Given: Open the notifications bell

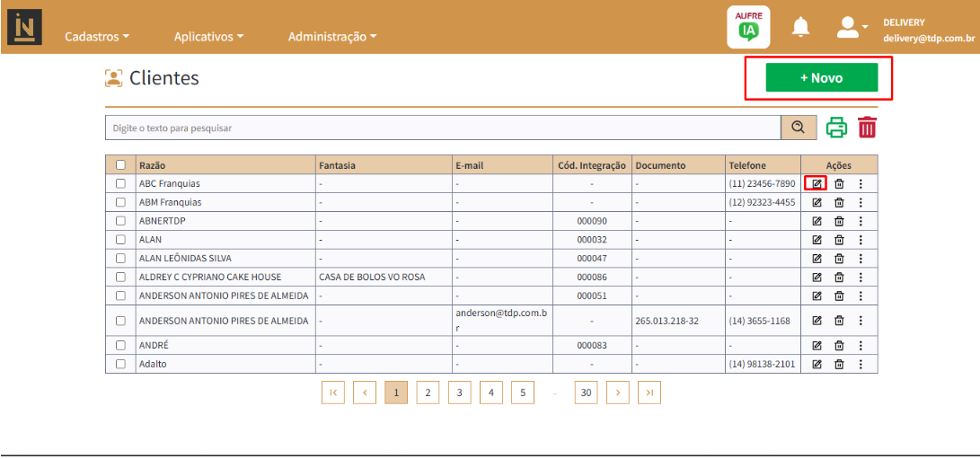Looking at the screenshot, I should pos(800,28).
